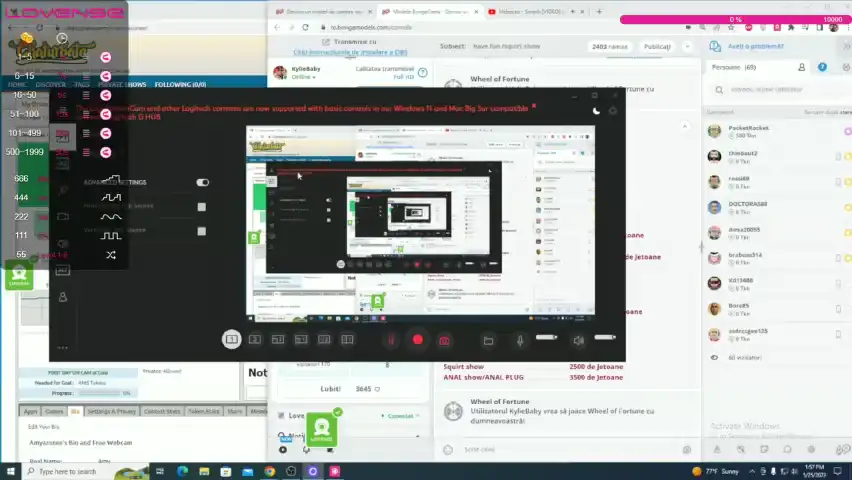
Task: Click the green Lovense extension badge
Action: pos(322,429)
